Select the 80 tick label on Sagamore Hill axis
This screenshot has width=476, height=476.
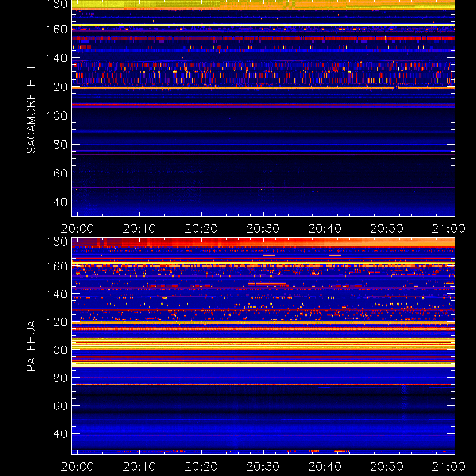click(60, 145)
